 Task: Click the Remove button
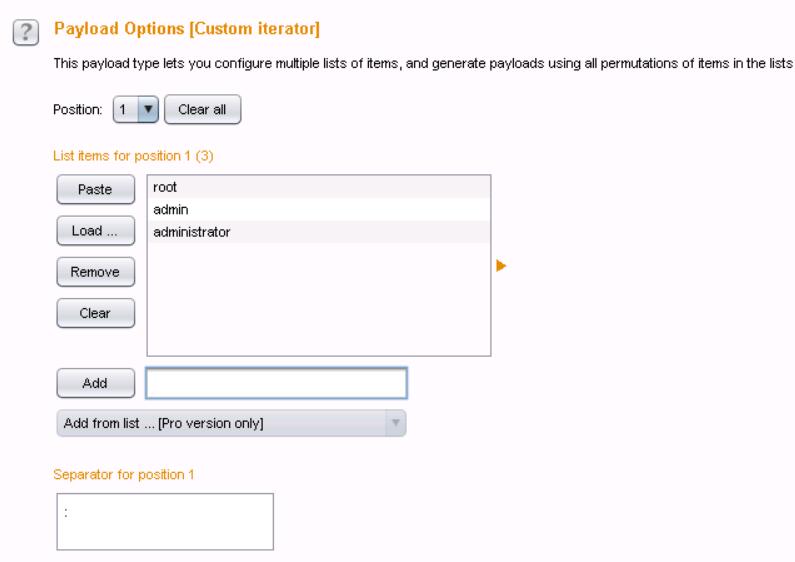tap(96, 270)
